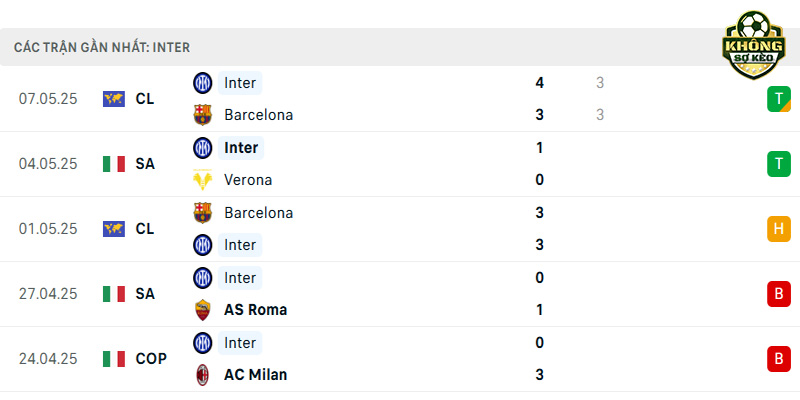Image resolution: width=800 pixels, height=400 pixels.
Task: Open the AC Milan team link
Action: point(255,375)
